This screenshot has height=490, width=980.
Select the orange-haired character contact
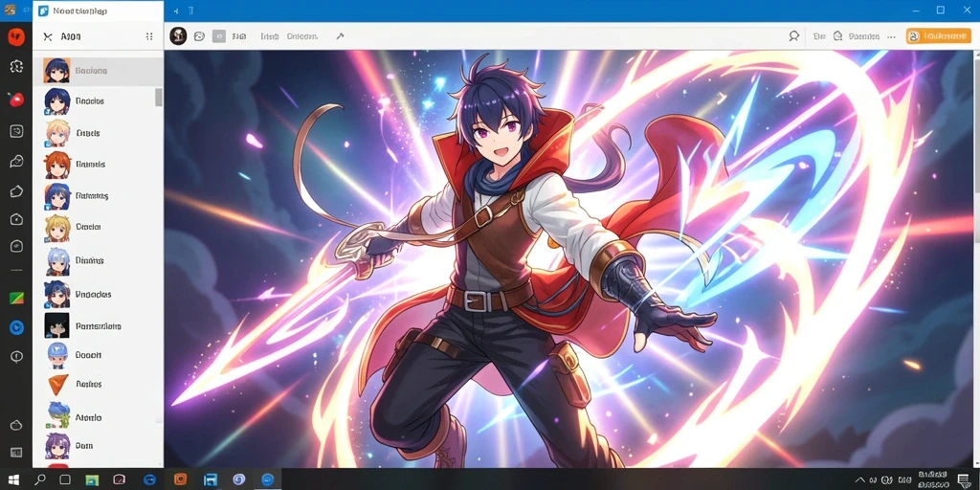point(99,165)
